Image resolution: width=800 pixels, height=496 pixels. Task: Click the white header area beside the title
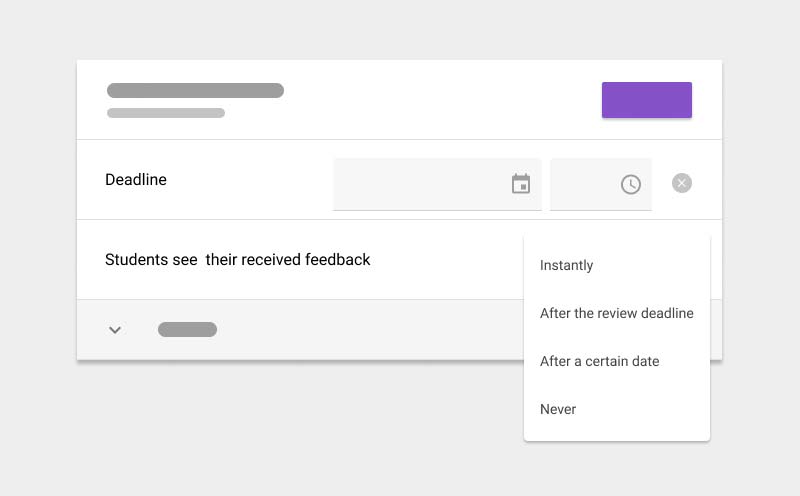pos(440,100)
